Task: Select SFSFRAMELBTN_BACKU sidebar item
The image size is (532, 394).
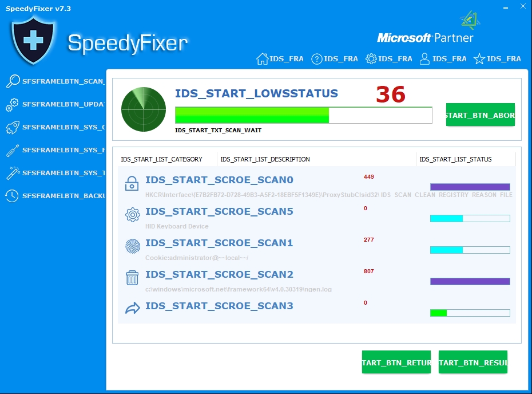Action: 63,196
